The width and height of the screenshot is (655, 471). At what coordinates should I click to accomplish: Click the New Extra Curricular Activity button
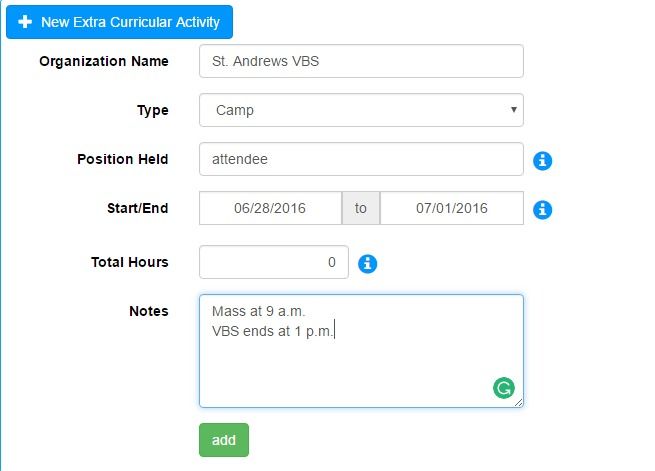coord(119,22)
